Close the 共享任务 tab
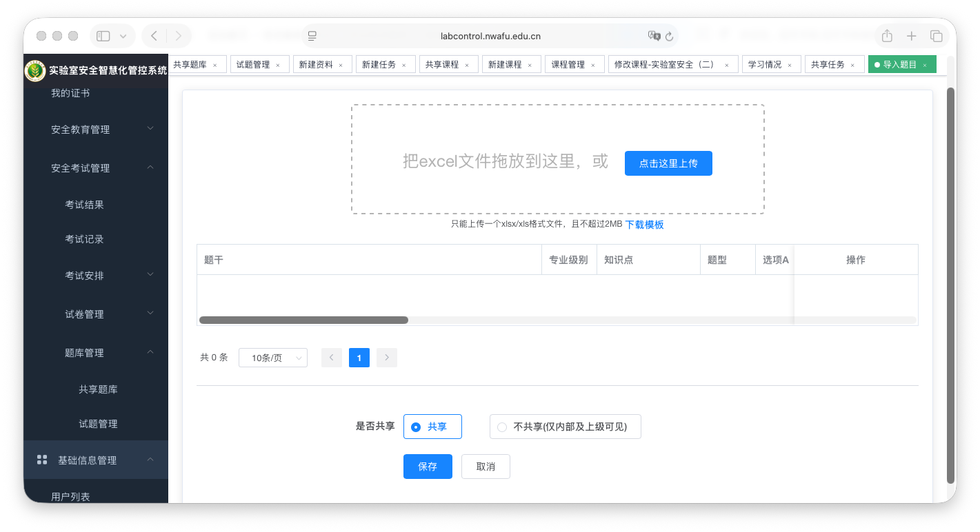This screenshot has height=532, width=980. point(852,65)
